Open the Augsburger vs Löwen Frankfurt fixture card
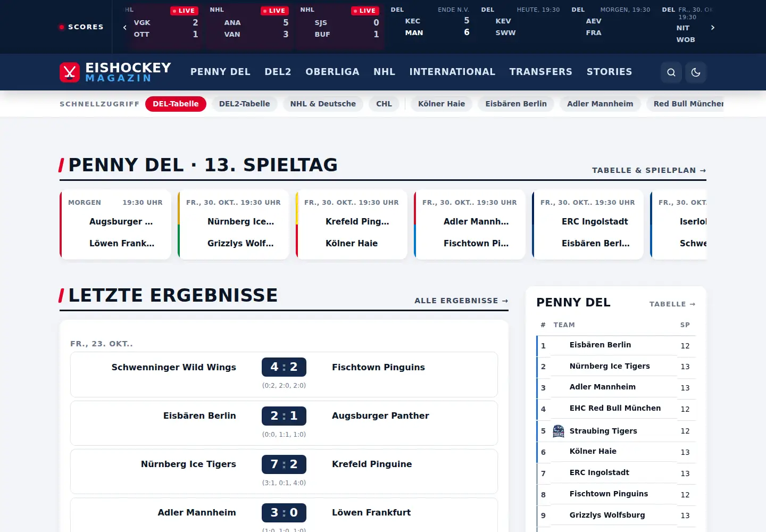This screenshot has height=532, width=766. click(x=115, y=225)
